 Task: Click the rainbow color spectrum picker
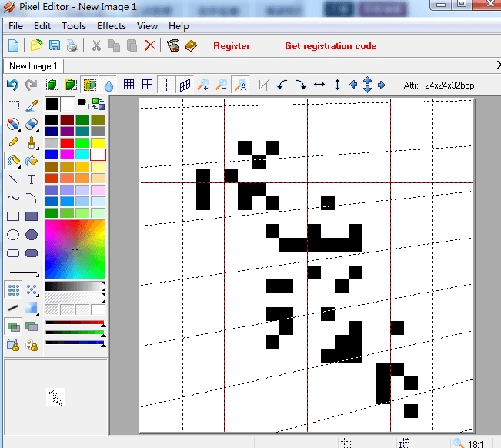(75, 249)
